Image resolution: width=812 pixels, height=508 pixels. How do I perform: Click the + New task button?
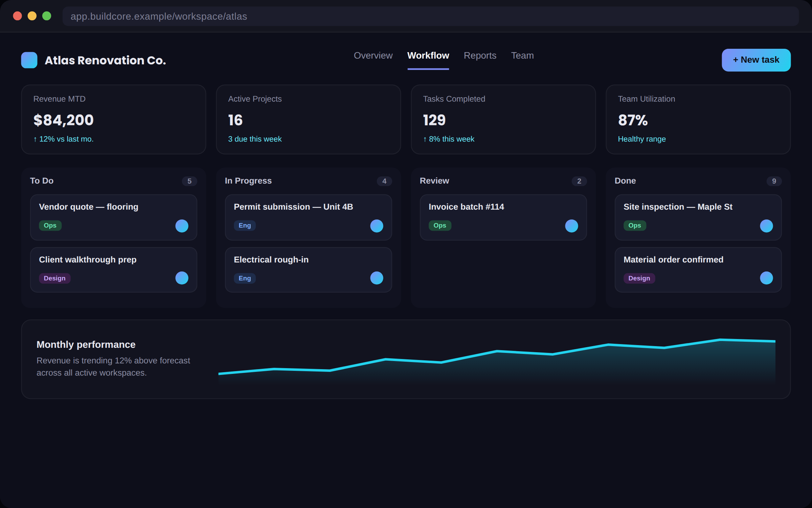click(x=756, y=60)
